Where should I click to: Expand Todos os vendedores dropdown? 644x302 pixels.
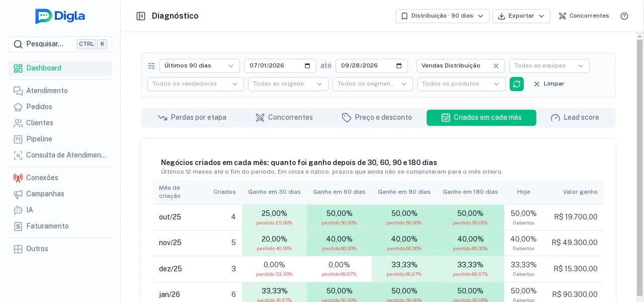pyautogui.click(x=196, y=84)
